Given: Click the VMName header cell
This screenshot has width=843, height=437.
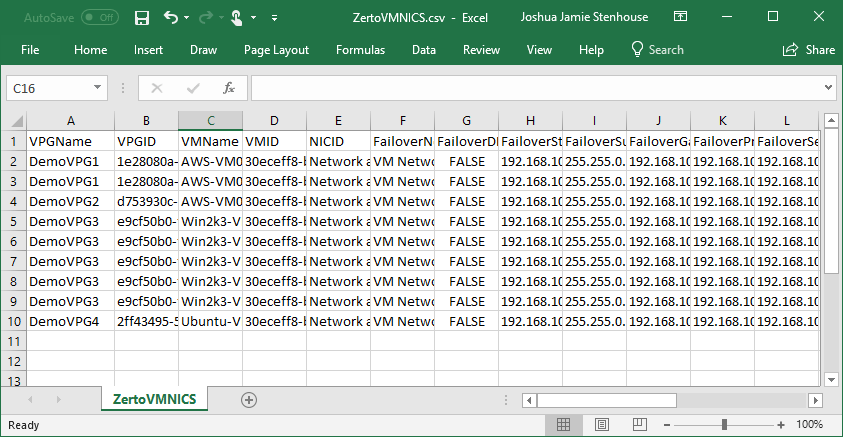Looking at the screenshot, I should [210, 142].
